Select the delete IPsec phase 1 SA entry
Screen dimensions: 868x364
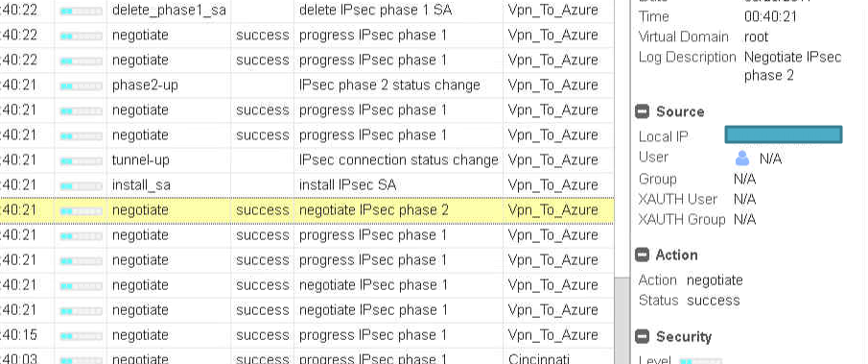pos(375,10)
